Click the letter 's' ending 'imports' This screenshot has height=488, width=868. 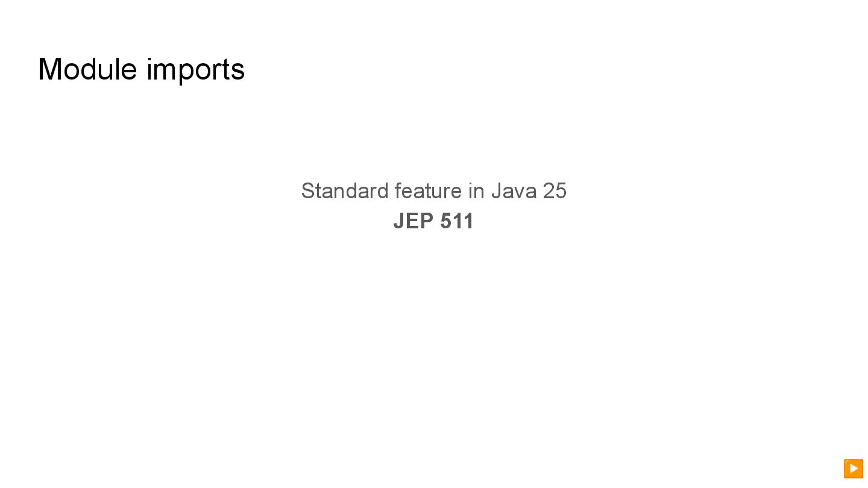pyautogui.click(x=238, y=71)
